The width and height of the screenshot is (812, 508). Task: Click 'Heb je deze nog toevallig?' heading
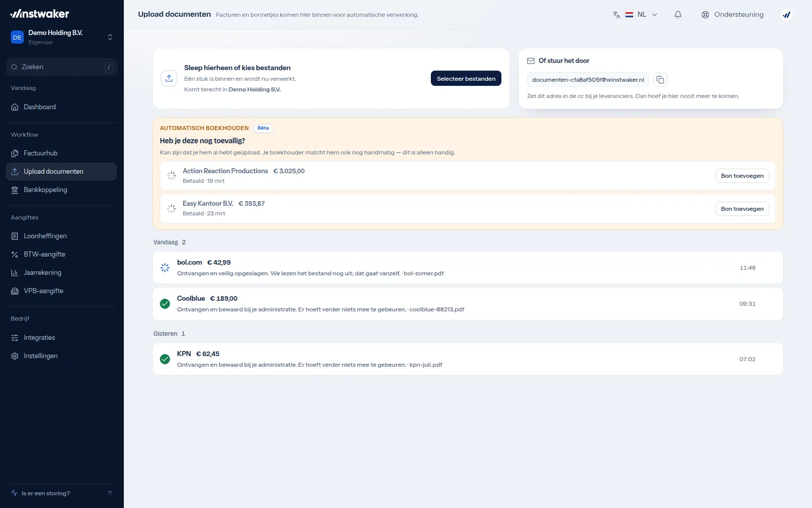click(x=202, y=141)
